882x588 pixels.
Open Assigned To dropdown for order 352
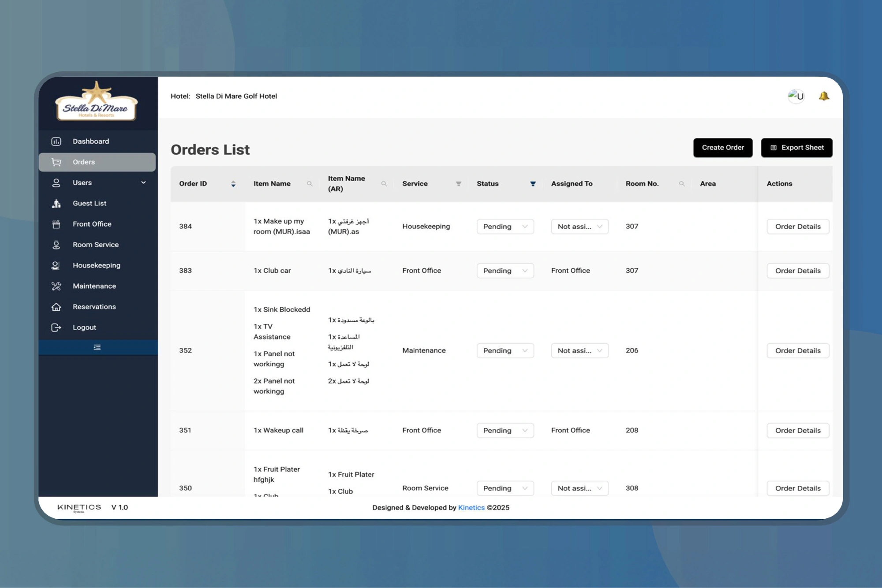[579, 350]
